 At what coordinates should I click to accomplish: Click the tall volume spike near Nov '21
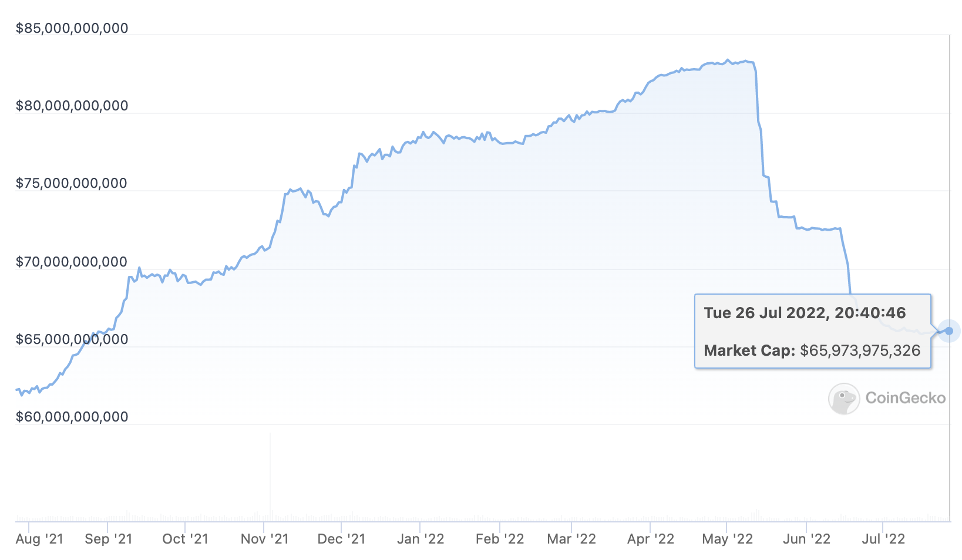(x=270, y=475)
